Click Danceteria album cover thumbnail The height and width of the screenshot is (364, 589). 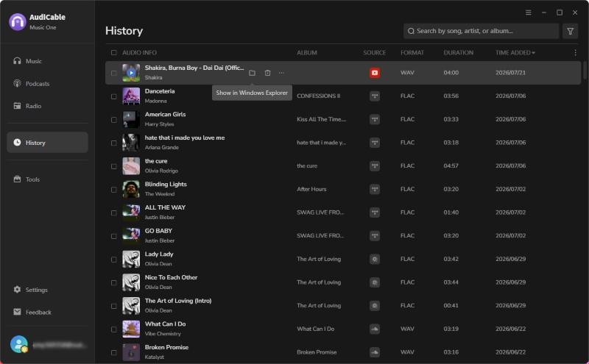pos(131,96)
